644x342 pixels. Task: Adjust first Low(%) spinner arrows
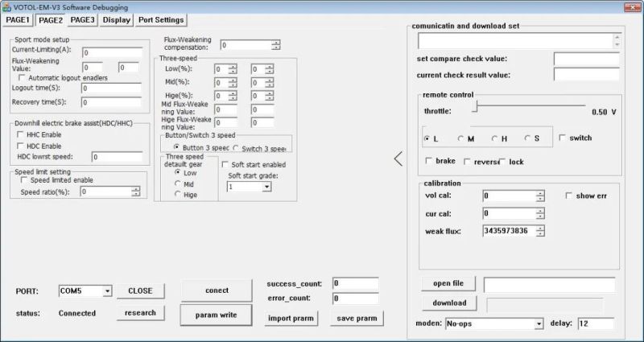233,69
